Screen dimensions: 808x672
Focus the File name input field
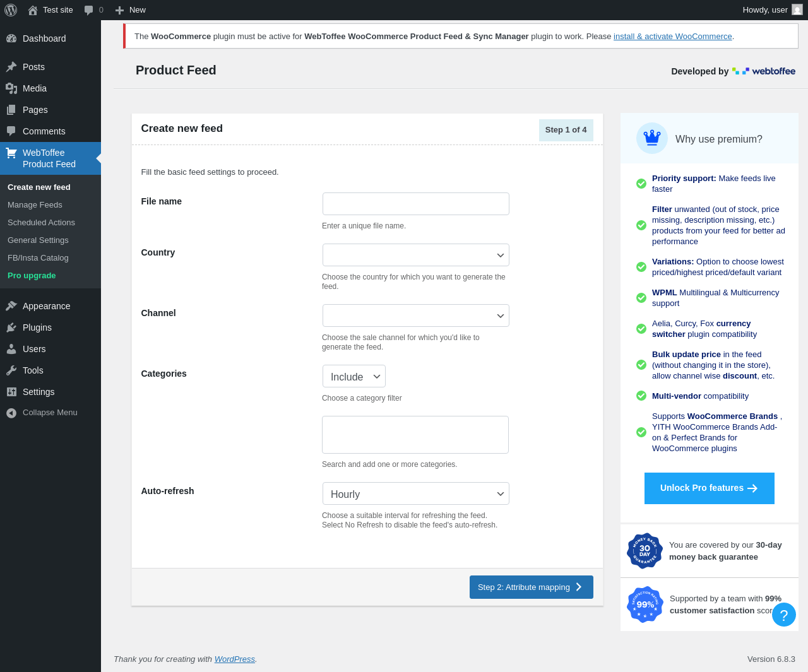pyautogui.click(x=416, y=204)
